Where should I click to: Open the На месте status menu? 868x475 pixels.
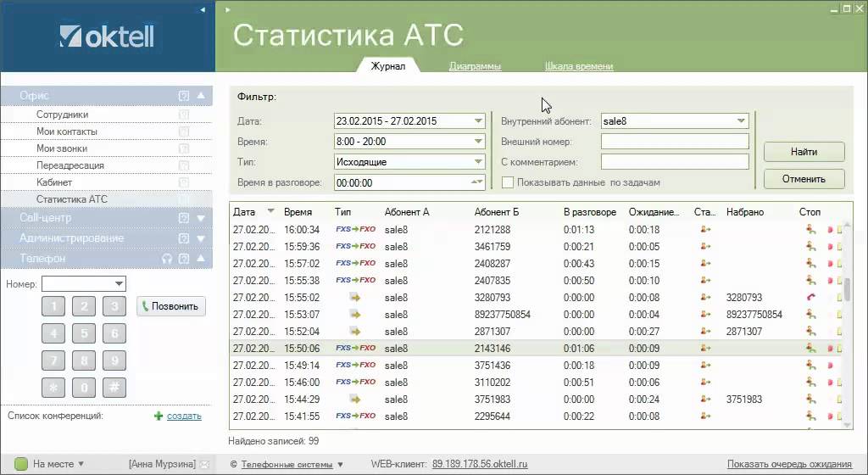[58, 464]
